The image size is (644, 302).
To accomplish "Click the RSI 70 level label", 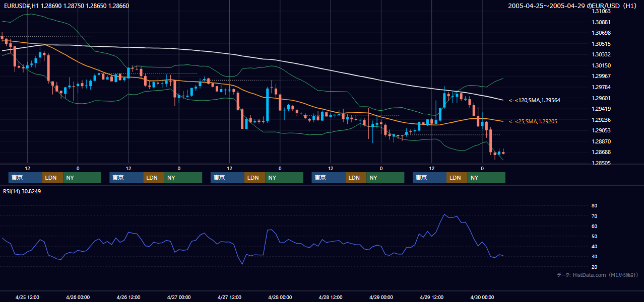I will [594, 216].
